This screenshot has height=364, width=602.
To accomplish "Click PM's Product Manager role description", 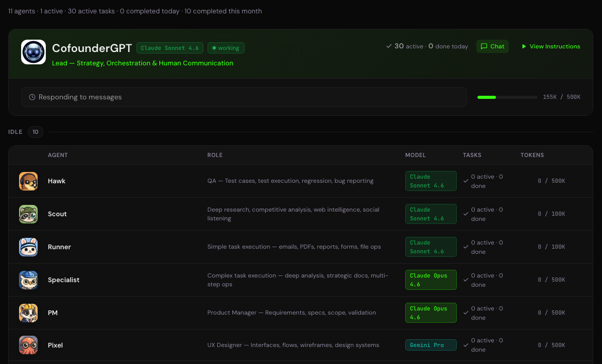I will click(291, 313).
